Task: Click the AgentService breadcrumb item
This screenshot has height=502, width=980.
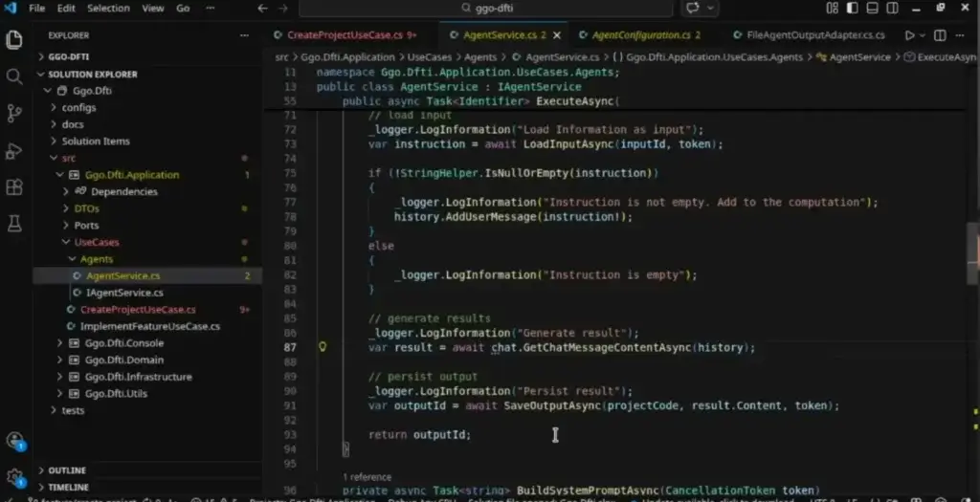Action: [x=858, y=57]
